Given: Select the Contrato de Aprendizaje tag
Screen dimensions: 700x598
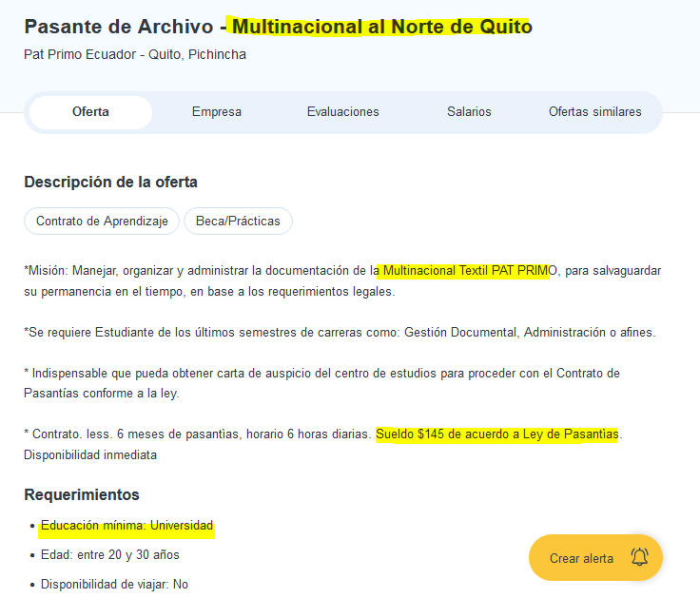Looking at the screenshot, I should point(102,222).
